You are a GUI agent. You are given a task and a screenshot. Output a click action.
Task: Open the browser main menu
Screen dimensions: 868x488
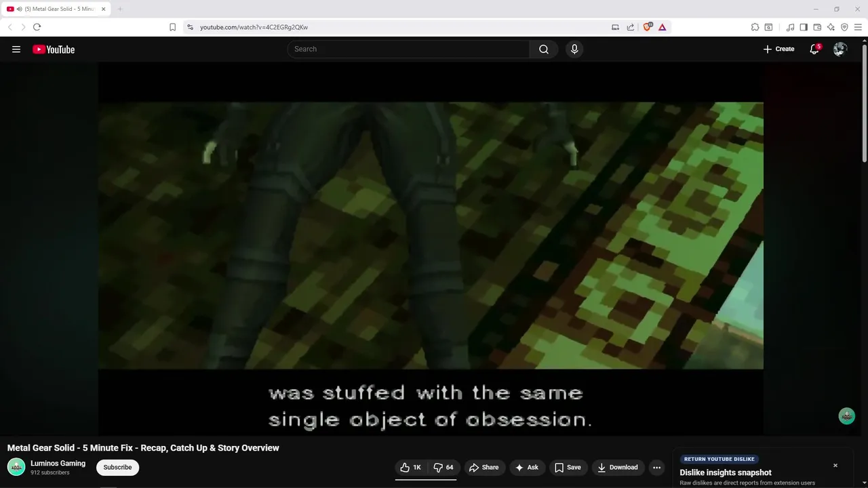point(858,27)
